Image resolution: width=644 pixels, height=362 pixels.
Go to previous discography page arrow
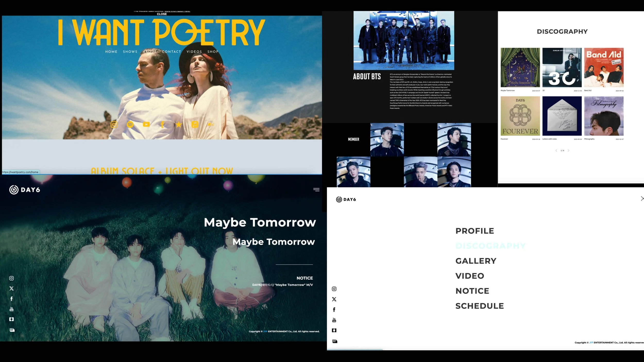tap(556, 151)
